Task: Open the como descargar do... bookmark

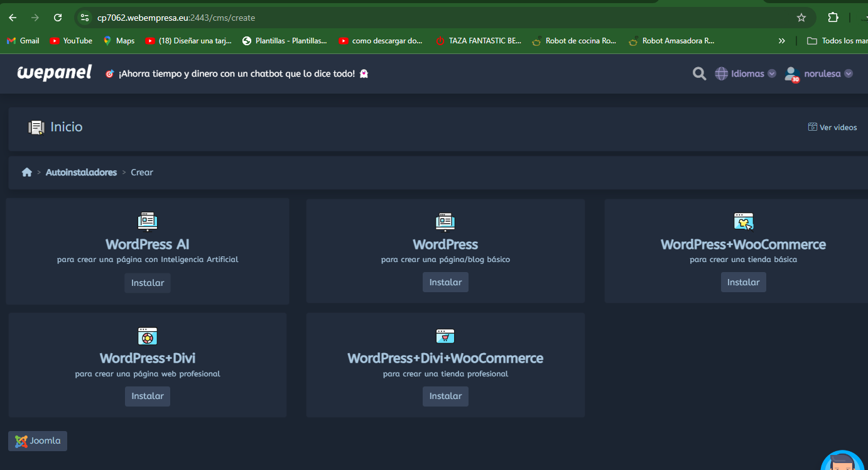Action: (x=381, y=41)
